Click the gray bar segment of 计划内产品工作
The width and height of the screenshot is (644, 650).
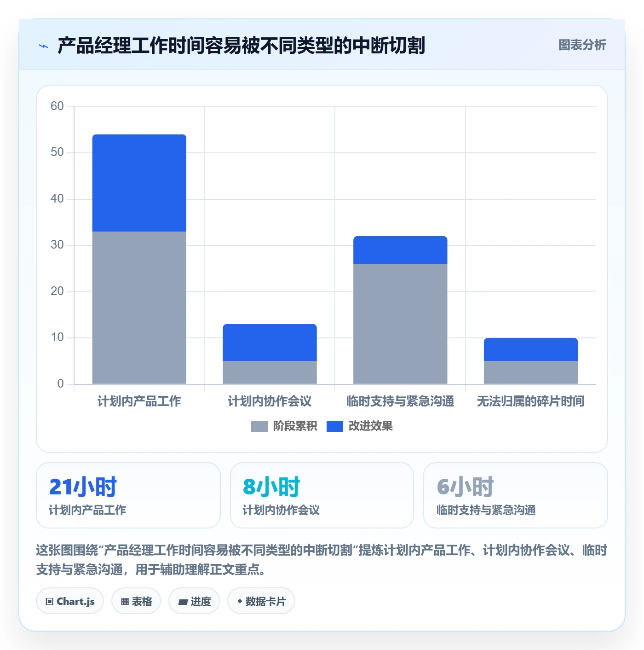pos(139,308)
